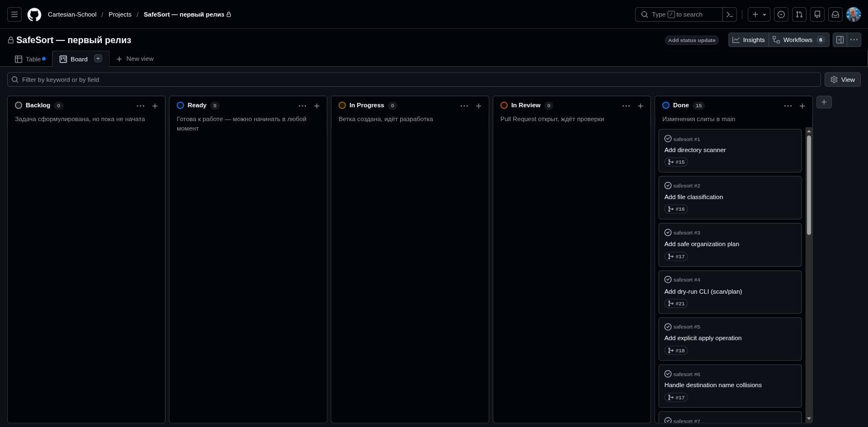Open card Add explicit apply operation
The image size is (868, 427).
(702, 338)
